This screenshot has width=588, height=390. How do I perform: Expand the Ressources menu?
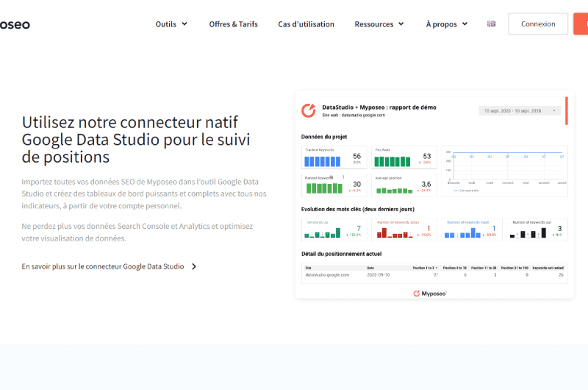click(379, 24)
